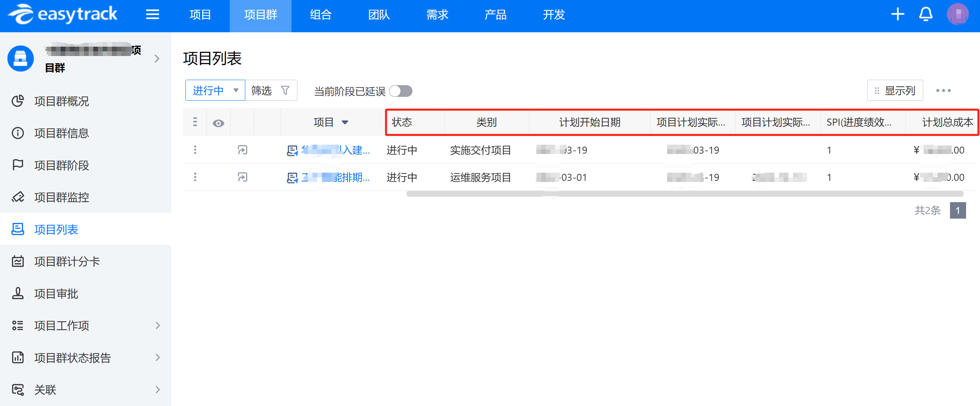
Task: Open the project link ending 入建...
Action: point(336,150)
